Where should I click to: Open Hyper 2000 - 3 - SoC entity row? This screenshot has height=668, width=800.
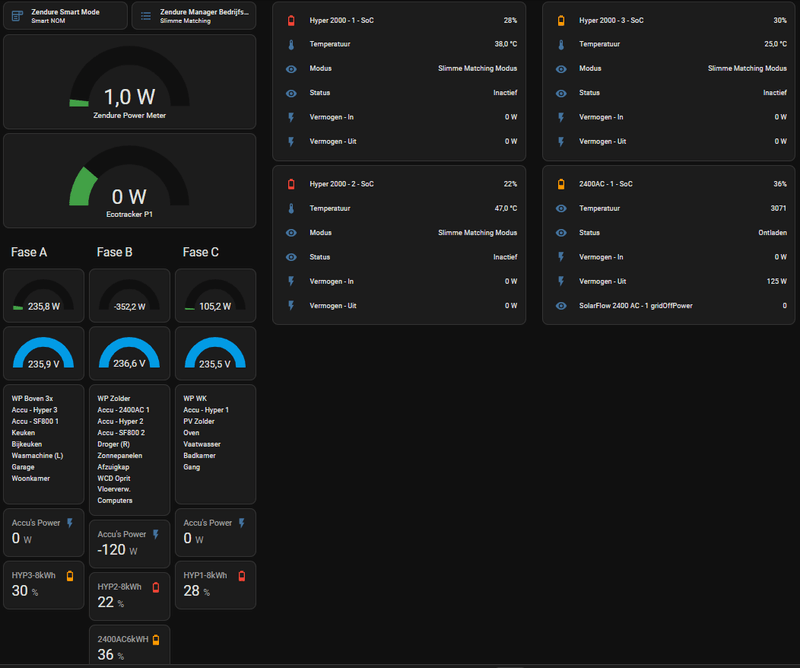[669, 20]
